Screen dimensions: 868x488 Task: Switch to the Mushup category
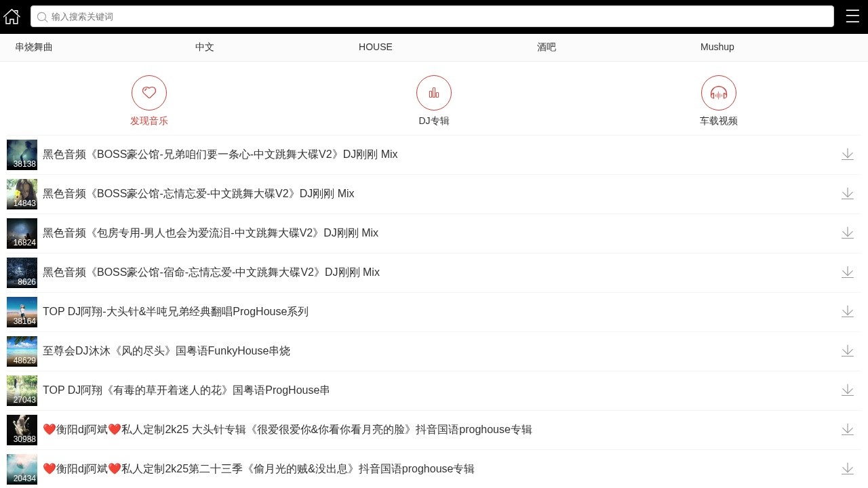[x=717, y=47]
